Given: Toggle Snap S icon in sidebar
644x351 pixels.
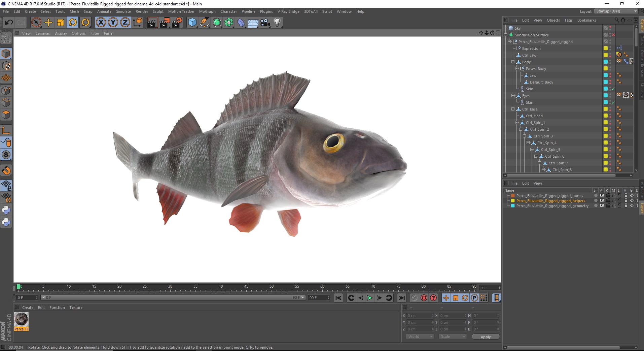Looking at the screenshot, I should click(x=6, y=155).
